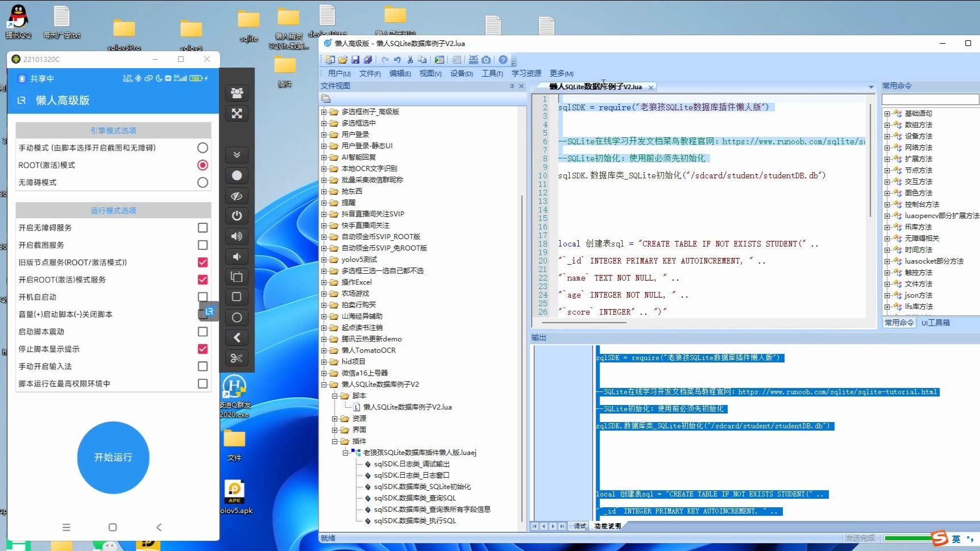Click the volume up icon in mirror sidebar

point(237,236)
